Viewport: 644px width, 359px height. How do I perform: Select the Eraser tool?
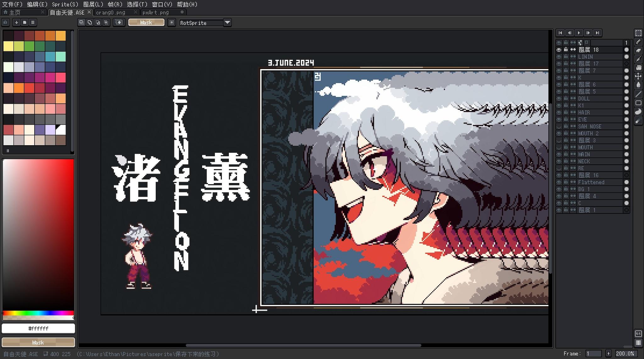pyautogui.click(x=638, y=50)
